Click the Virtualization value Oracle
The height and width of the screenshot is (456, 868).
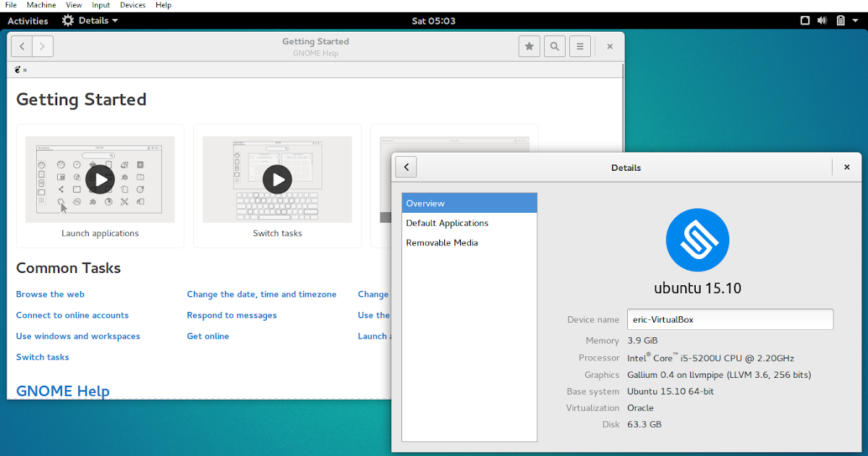(x=640, y=408)
